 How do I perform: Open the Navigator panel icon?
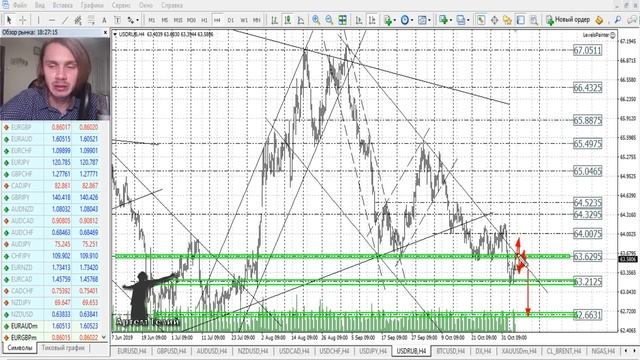click(507, 20)
